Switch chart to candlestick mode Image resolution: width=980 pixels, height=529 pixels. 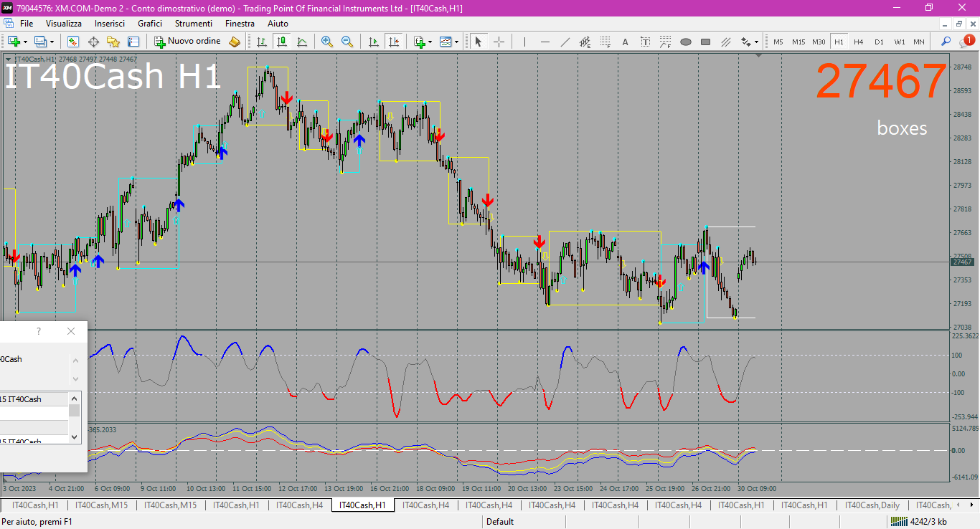(282, 42)
